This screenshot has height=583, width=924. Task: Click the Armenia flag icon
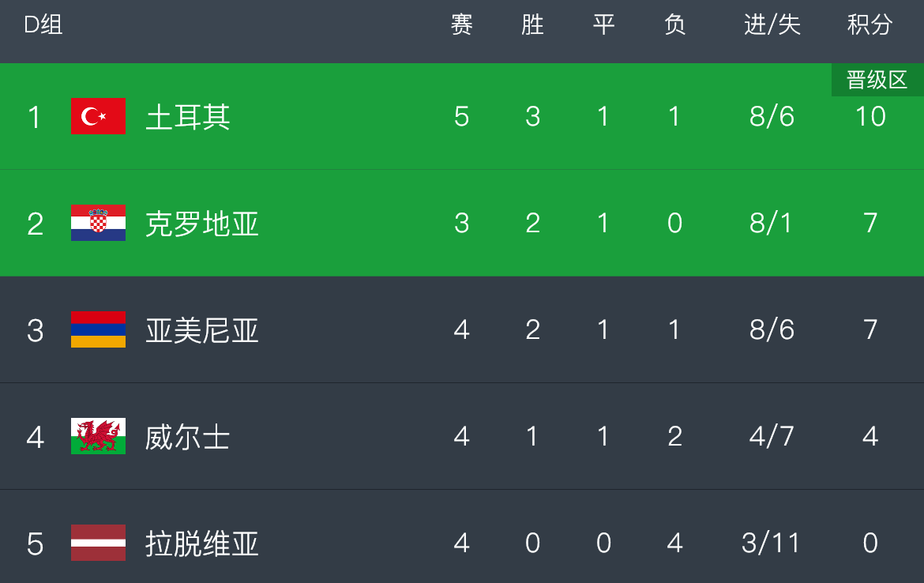pyautogui.click(x=99, y=329)
